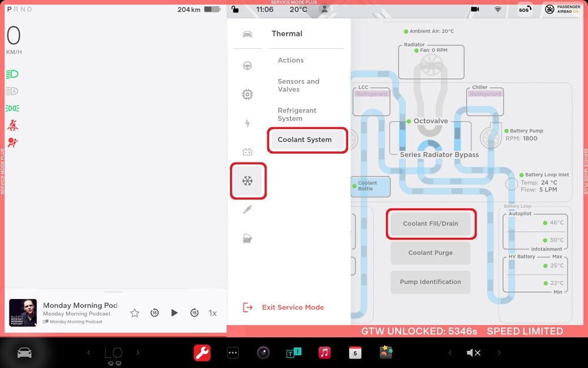Select the lightning bolt high voltage icon

tap(248, 123)
